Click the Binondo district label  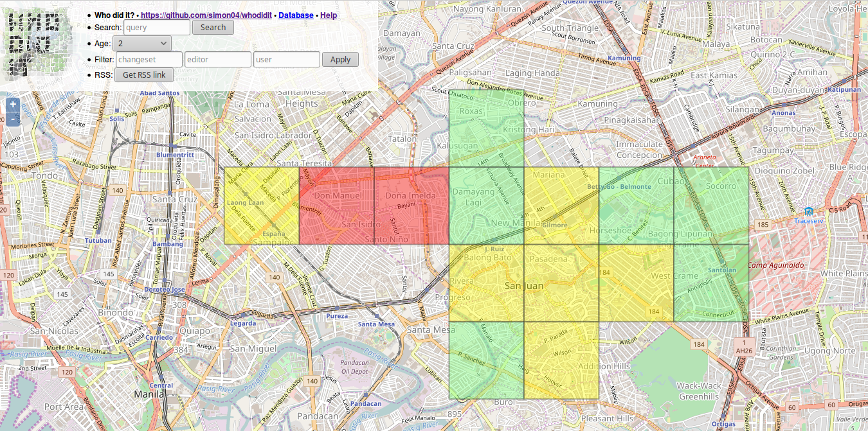click(x=116, y=313)
